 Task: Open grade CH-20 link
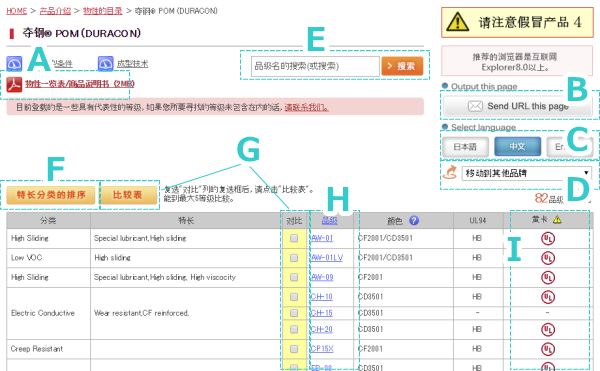pos(321,329)
